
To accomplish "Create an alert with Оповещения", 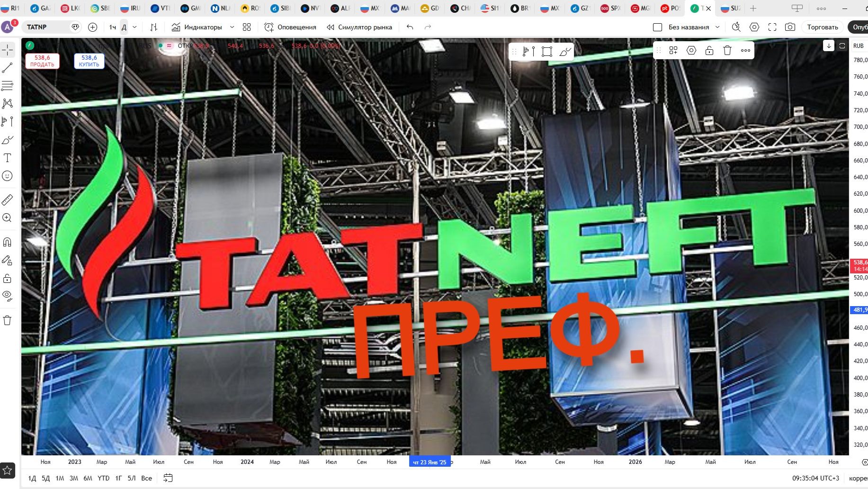I will (290, 27).
